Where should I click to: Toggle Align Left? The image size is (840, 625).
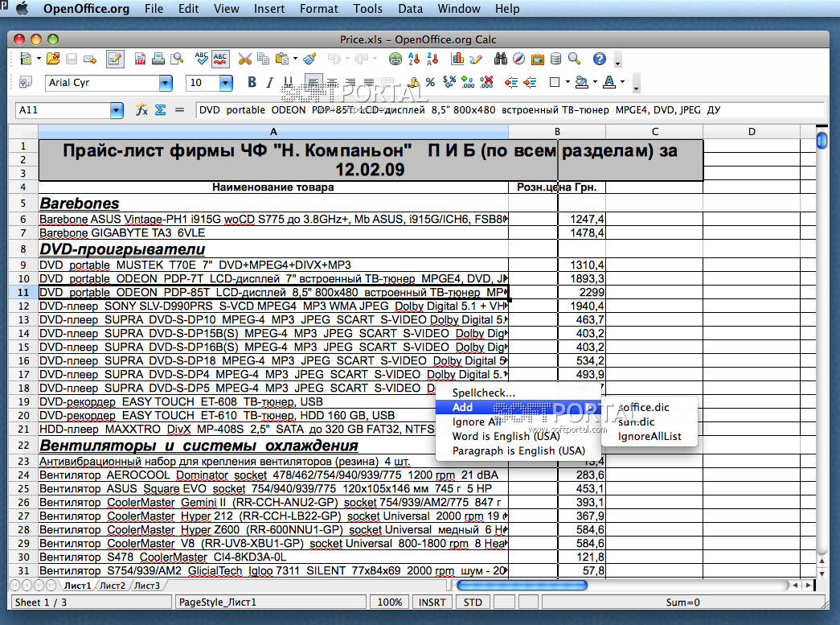coord(313,82)
